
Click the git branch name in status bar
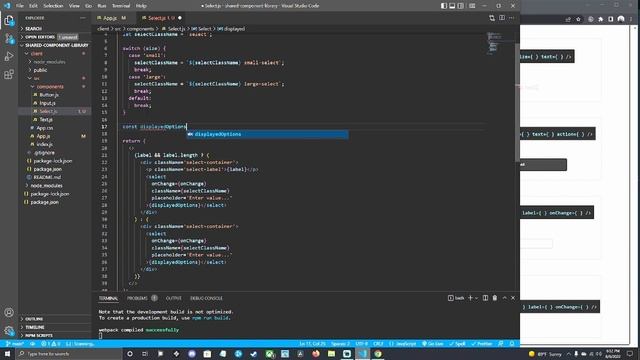click(x=15, y=344)
